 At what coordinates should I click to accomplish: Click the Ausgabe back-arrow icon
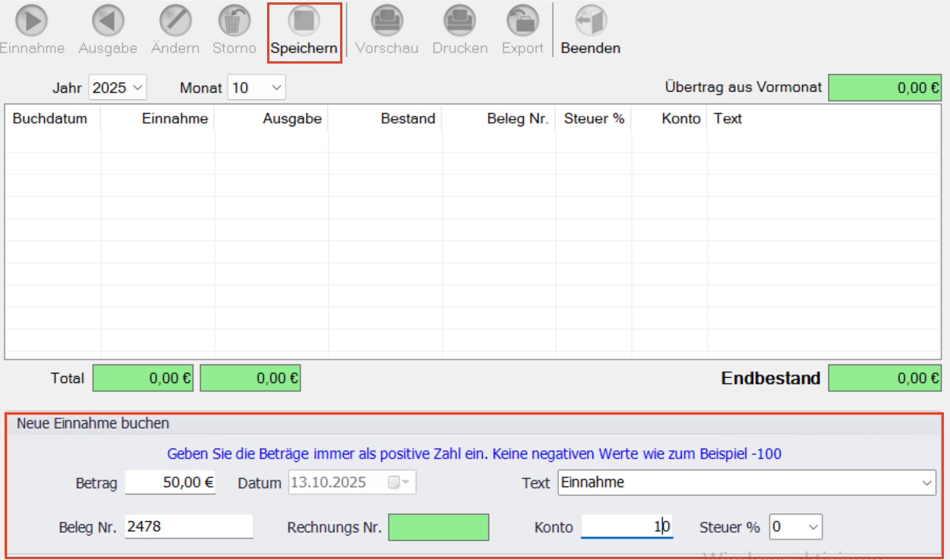tap(108, 21)
